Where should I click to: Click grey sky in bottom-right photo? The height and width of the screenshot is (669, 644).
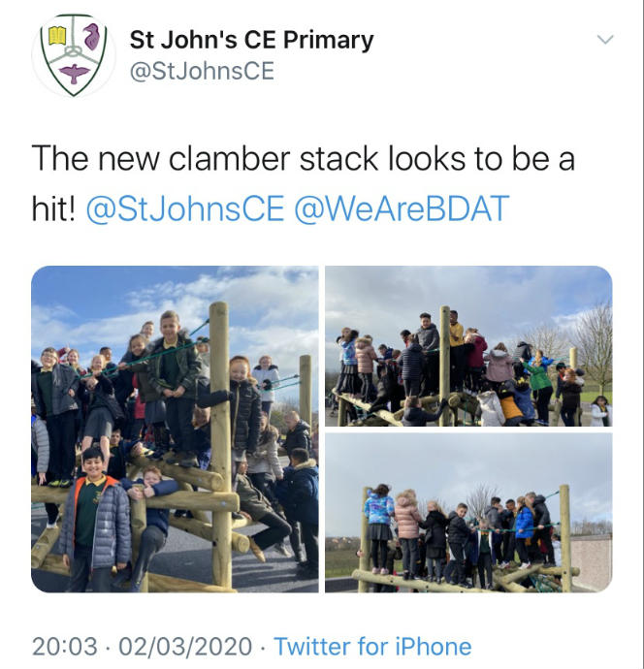[x=468, y=459]
